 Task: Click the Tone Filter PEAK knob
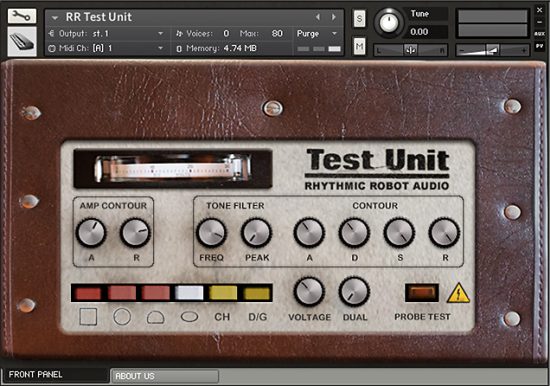coord(256,233)
